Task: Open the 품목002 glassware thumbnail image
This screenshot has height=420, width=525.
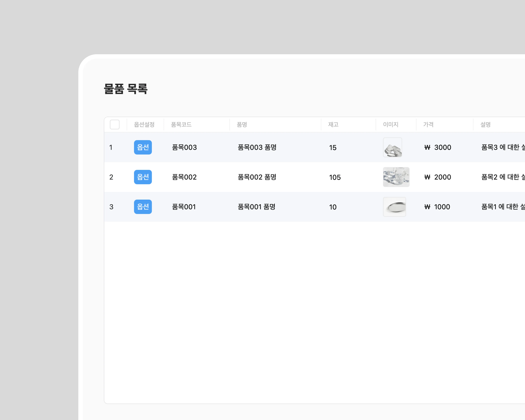Action: tap(396, 177)
